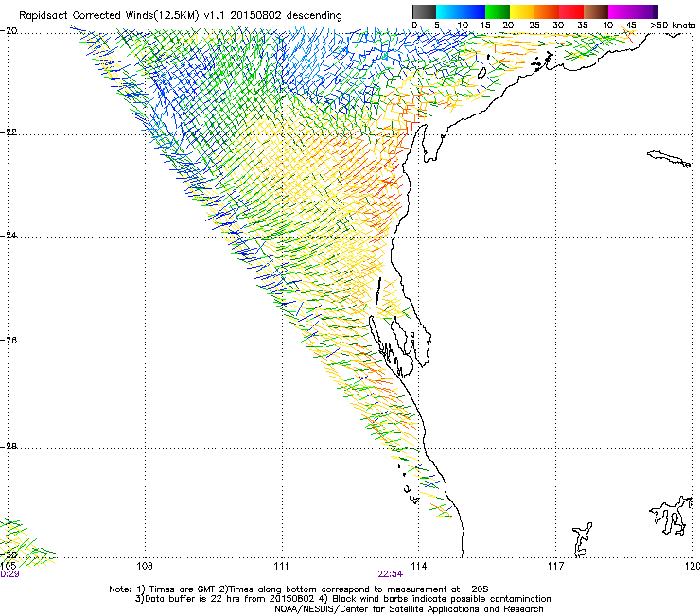
Task: Click the 'Data buffer is 22 hrs' note line
Action: pos(342,599)
